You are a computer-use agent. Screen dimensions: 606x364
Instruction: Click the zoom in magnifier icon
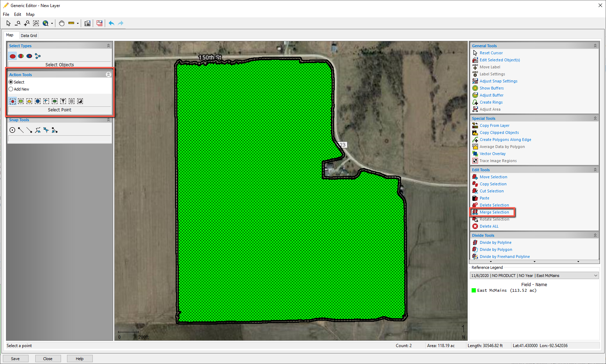click(x=26, y=23)
